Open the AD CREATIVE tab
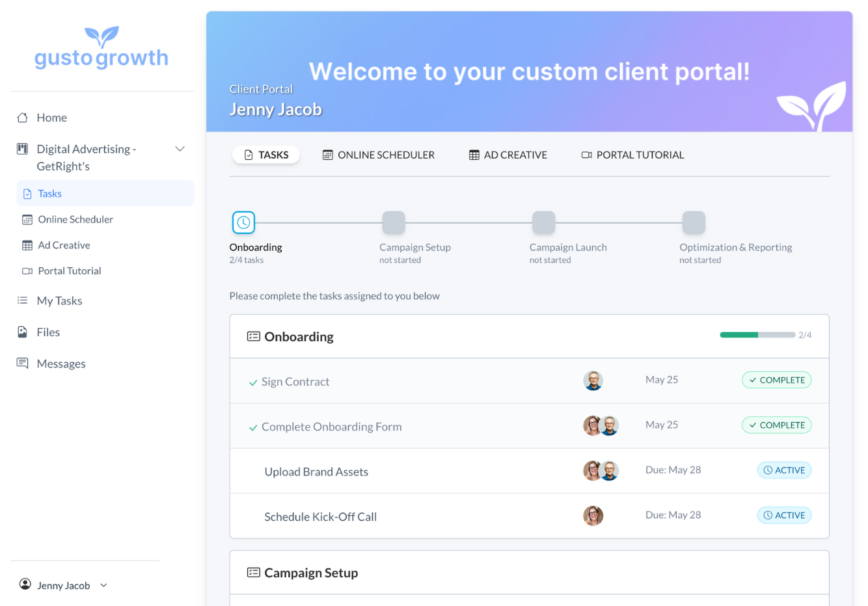The height and width of the screenshot is (606, 868). (x=508, y=155)
